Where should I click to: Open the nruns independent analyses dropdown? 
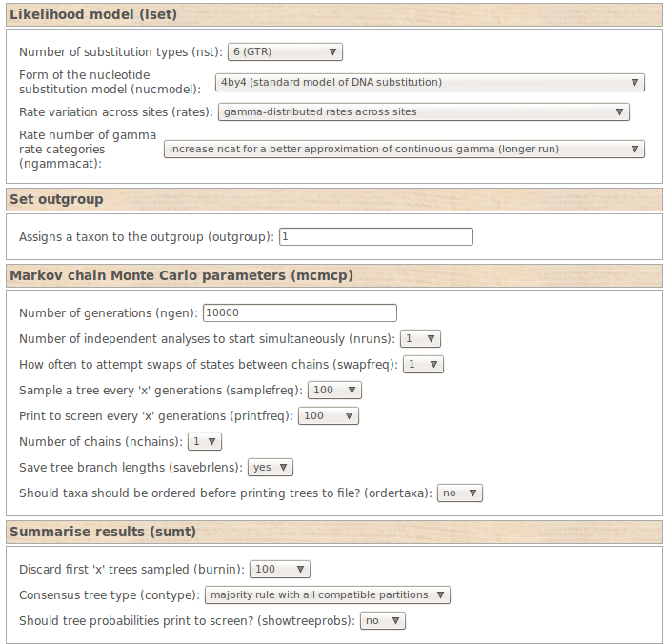[420, 338]
